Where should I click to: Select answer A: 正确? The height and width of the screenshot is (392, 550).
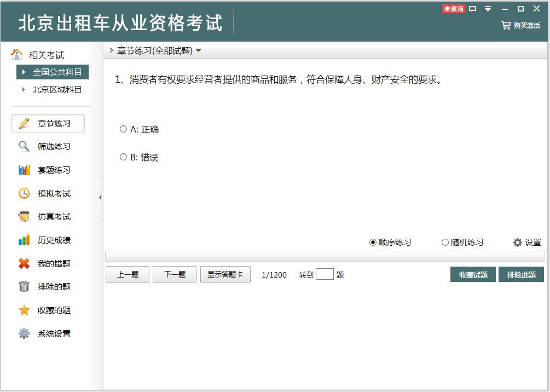point(123,129)
